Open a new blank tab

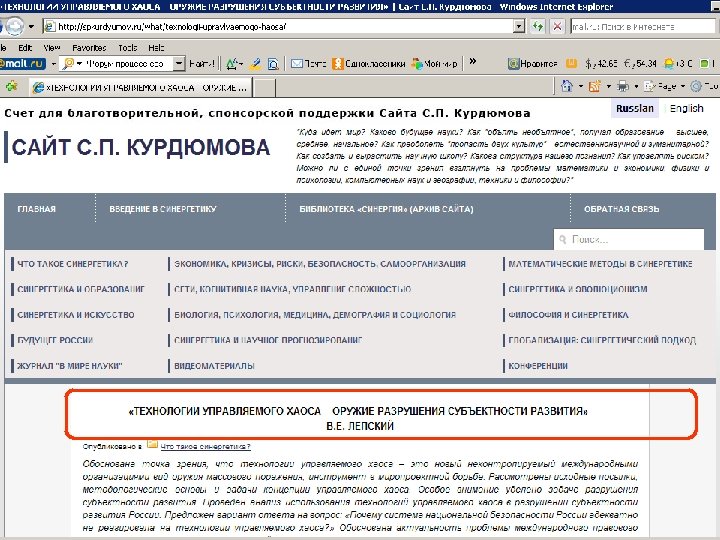click(264, 87)
